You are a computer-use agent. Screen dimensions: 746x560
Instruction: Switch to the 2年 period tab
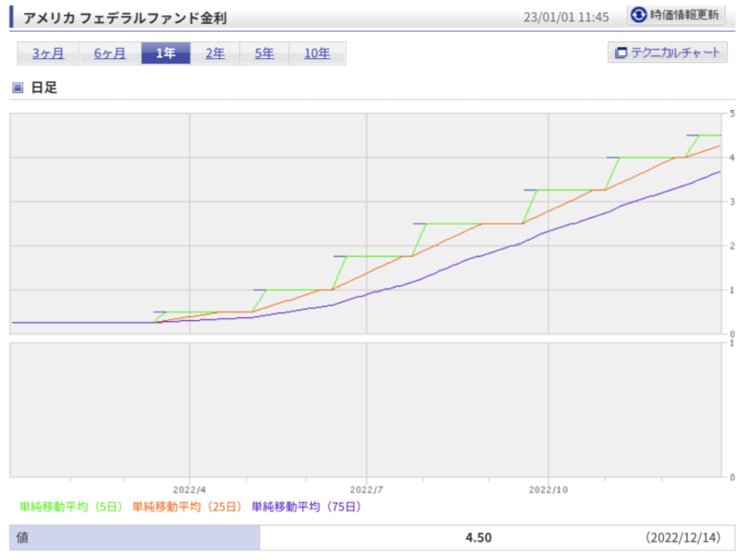215,54
